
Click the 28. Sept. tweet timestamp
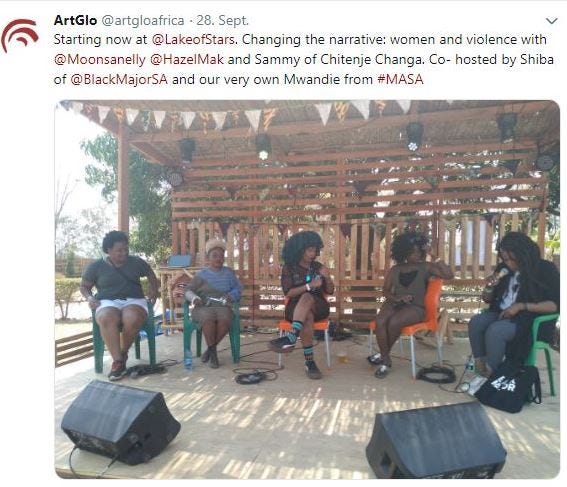coord(222,21)
